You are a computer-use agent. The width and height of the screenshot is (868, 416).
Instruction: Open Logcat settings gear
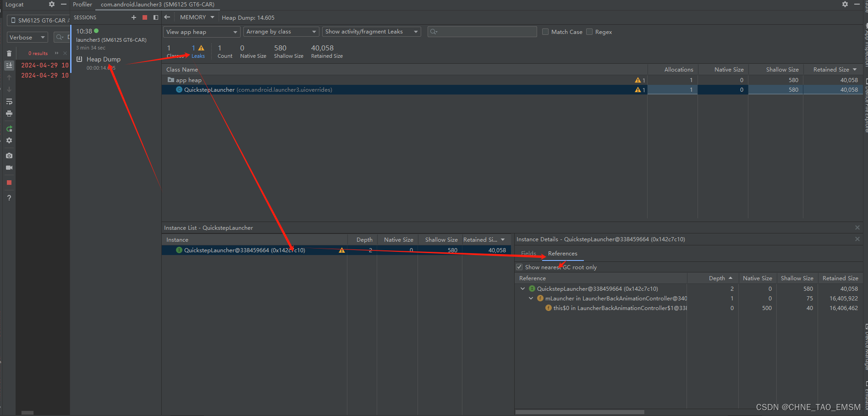pos(9,140)
